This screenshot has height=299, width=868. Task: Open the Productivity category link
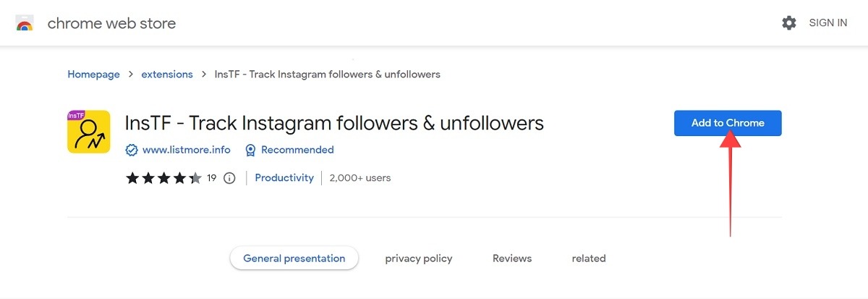tap(284, 178)
